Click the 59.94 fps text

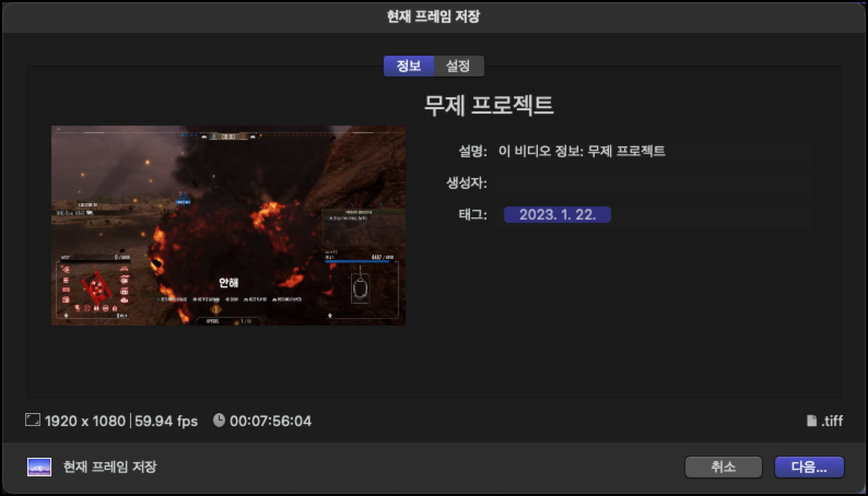point(166,421)
